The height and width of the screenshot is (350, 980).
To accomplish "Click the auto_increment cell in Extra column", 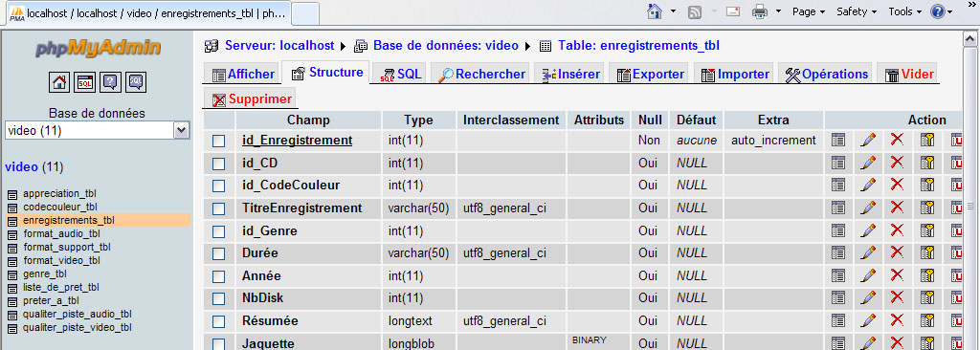I will (773, 141).
